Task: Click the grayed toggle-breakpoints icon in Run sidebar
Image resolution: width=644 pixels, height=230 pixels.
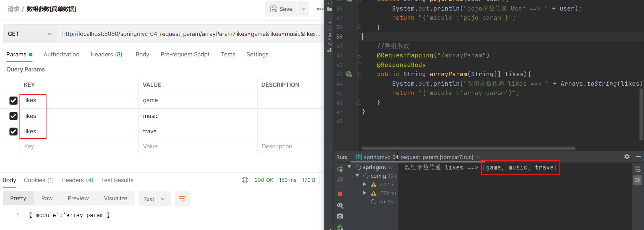Action: coord(340,180)
